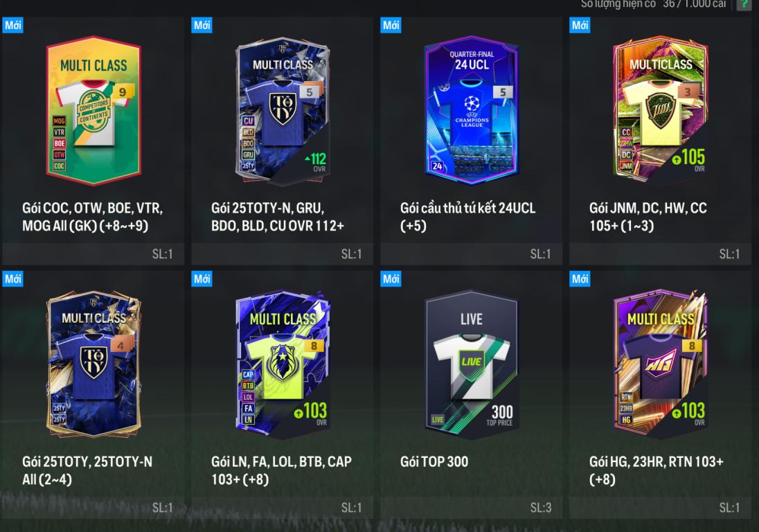Click 'Gói cầu thủ tứ kết 24UCL (+5)' label
Image resolution: width=759 pixels, height=532 pixels.
point(468,217)
